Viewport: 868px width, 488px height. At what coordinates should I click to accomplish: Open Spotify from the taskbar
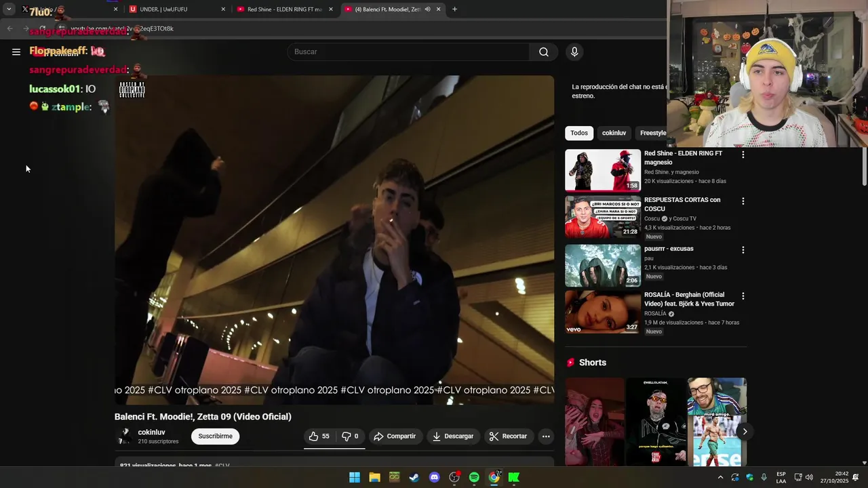point(474,477)
